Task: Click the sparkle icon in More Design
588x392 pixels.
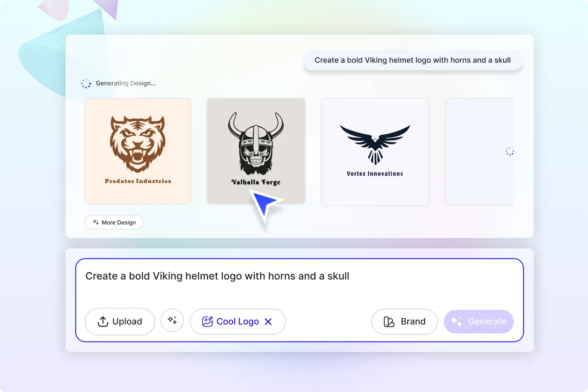Action: [96, 222]
